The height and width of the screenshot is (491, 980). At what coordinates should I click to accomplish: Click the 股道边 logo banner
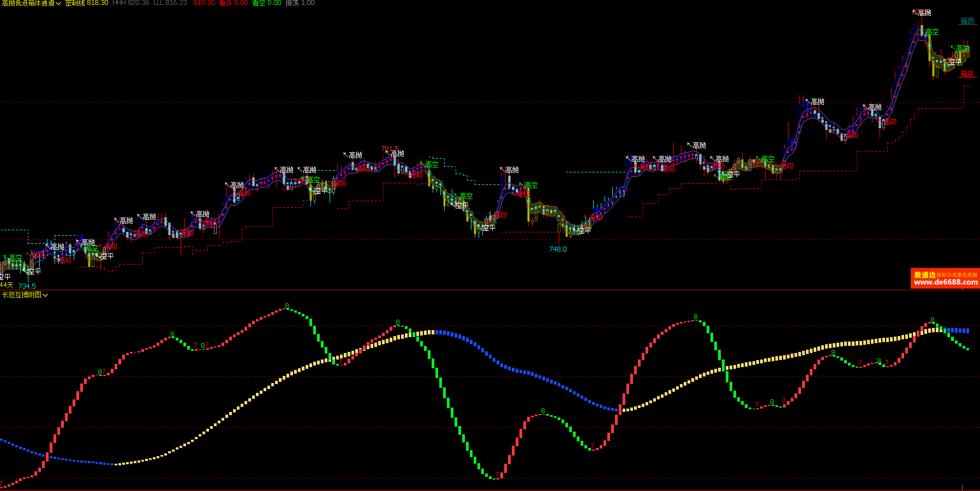point(925,275)
